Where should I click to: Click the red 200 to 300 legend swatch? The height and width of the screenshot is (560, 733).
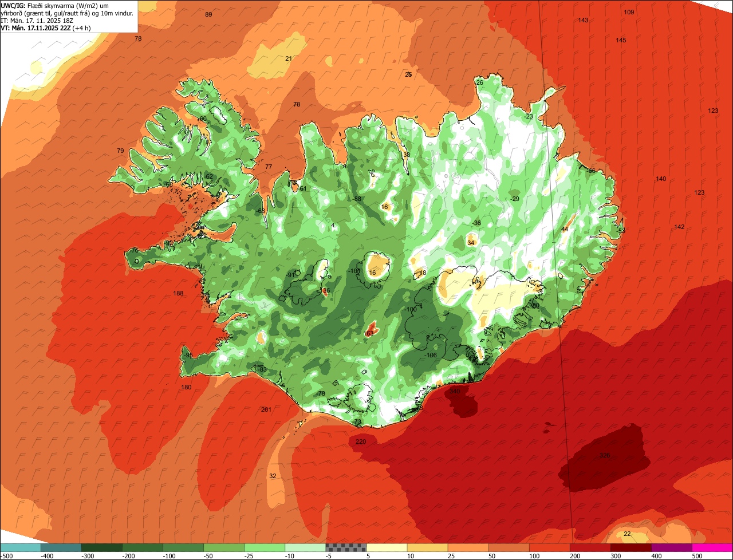point(590,547)
